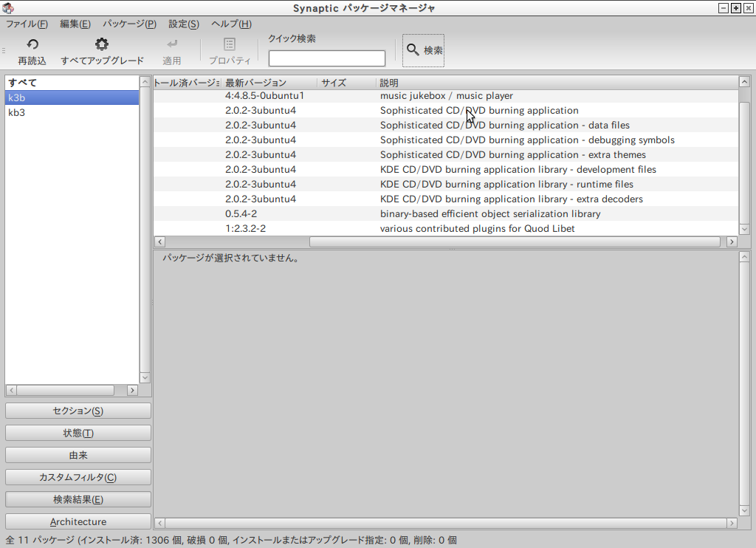Select the 'extra themes' package row
The width and height of the screenshot is (756, 548).
click(x=446, y=155)
